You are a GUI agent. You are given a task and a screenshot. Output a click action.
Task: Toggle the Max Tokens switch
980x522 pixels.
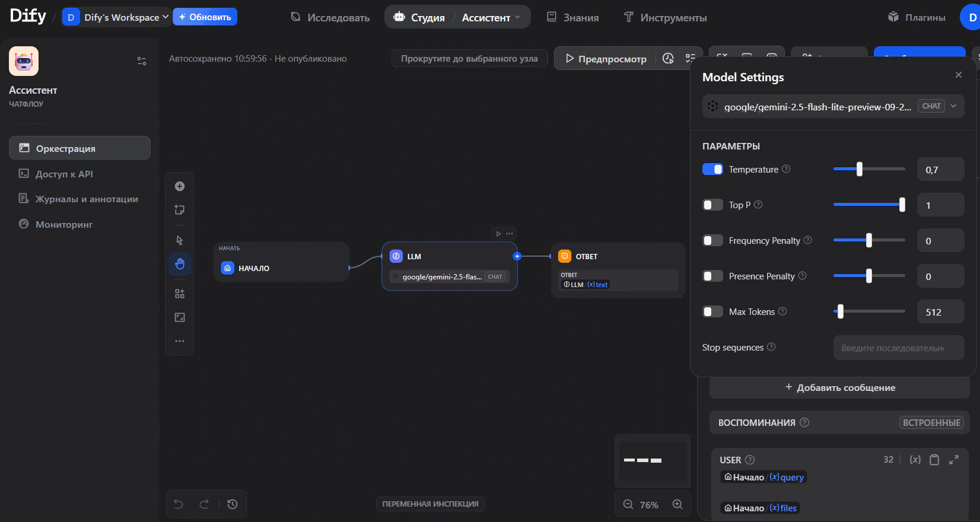[x=712, y=311]
